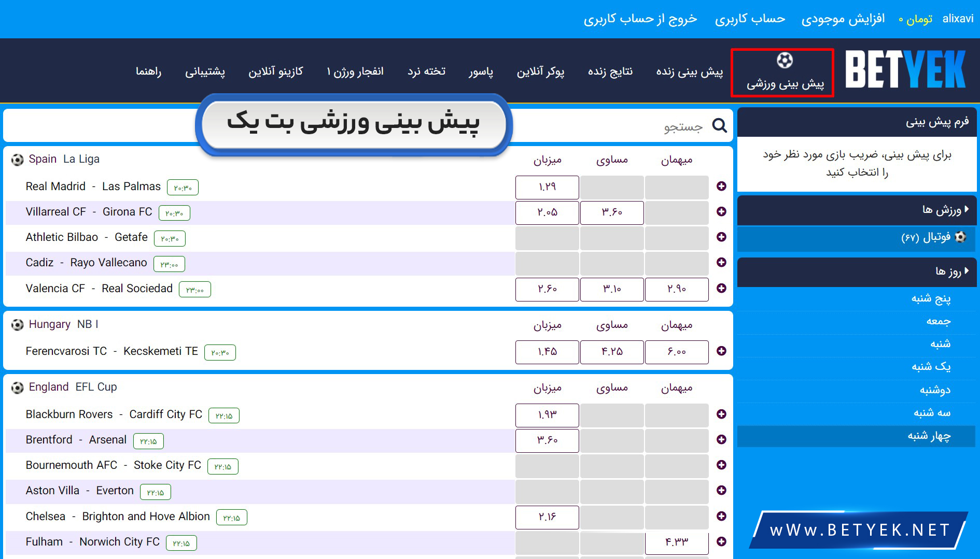Image resolution: width=980 pixels, height=559 pixels.
Task: Open the انفجار ورژن ۱ menu item
Action: pyautogui.click(x=355, y=71)
